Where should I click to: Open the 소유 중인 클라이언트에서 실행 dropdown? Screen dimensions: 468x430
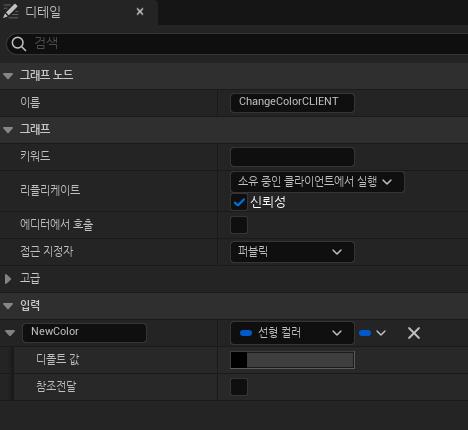[x=317, y=182]
